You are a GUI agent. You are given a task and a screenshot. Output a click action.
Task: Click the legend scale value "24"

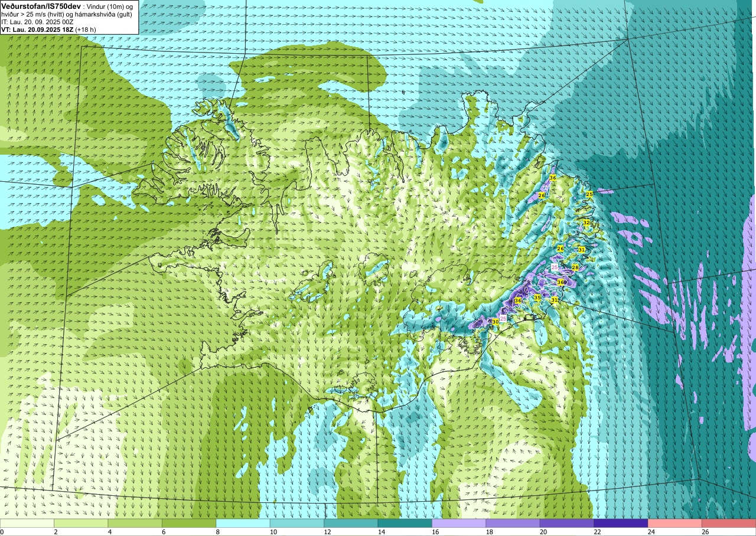click(x=651, y=532)
